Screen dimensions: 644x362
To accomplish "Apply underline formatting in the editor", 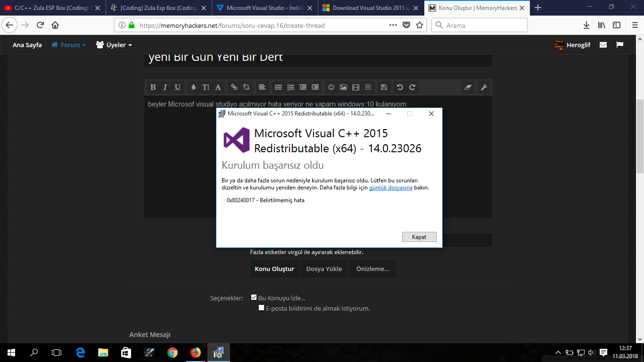I will pyautogui.click(x=177, y=87).
